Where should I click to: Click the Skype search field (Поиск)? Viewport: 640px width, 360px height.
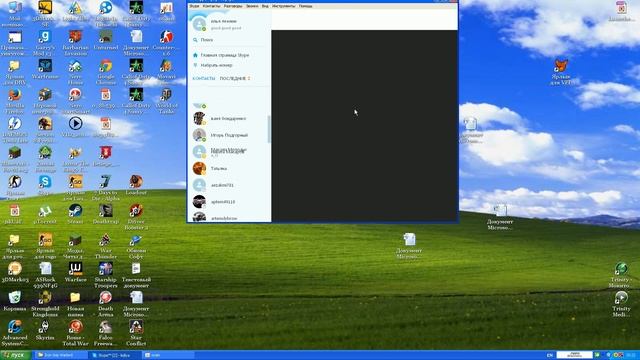tap(229, 40)
